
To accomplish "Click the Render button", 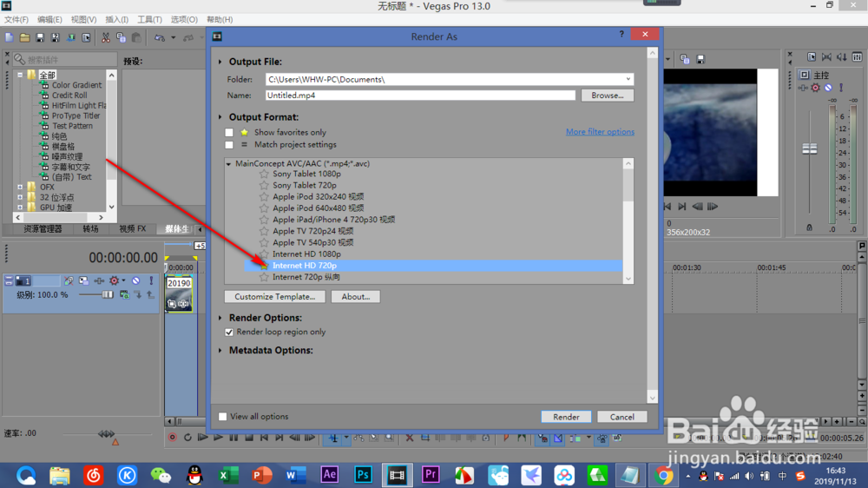I will pyautogui.click(x=566, y=417).
